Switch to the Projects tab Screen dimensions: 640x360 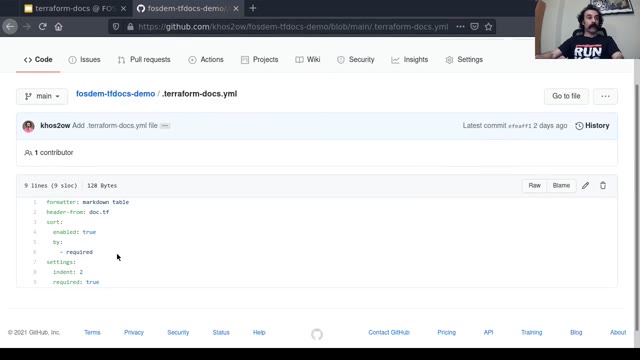pos(260,60)
